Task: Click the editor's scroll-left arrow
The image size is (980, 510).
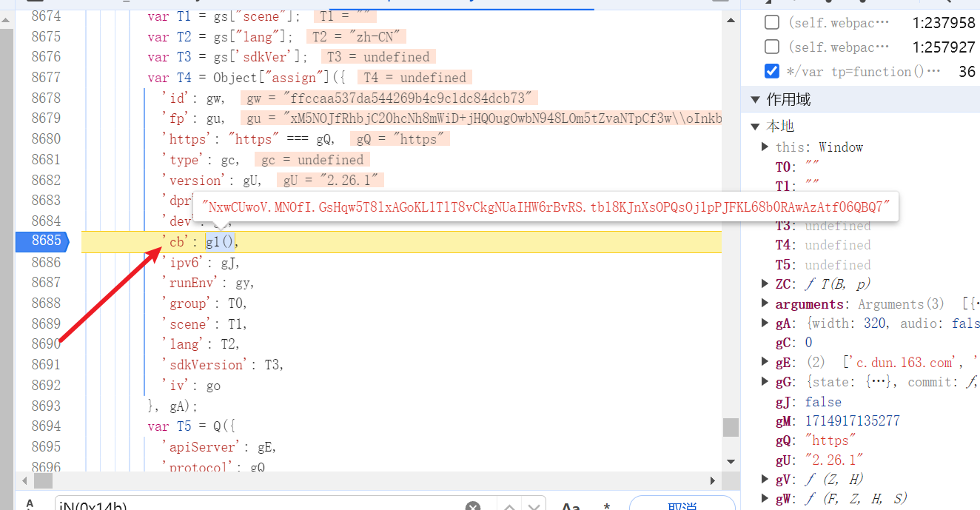Action: 24,481
